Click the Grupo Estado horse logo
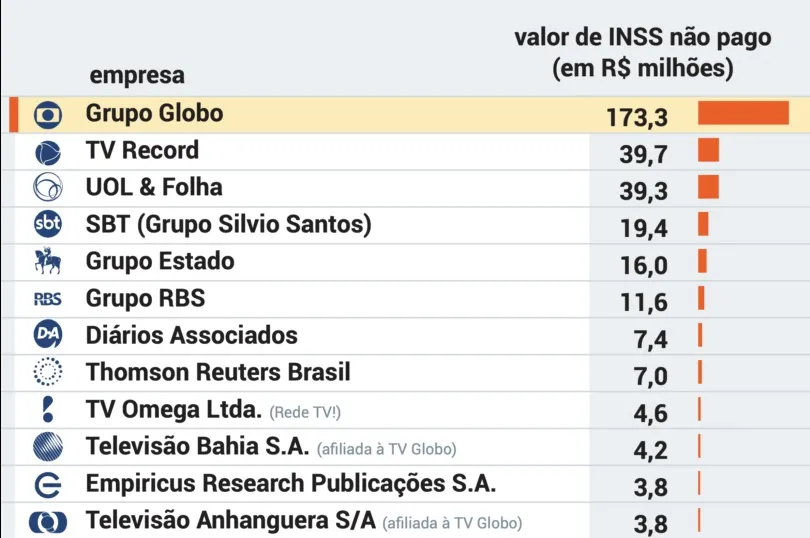 [x=48, y=260]
